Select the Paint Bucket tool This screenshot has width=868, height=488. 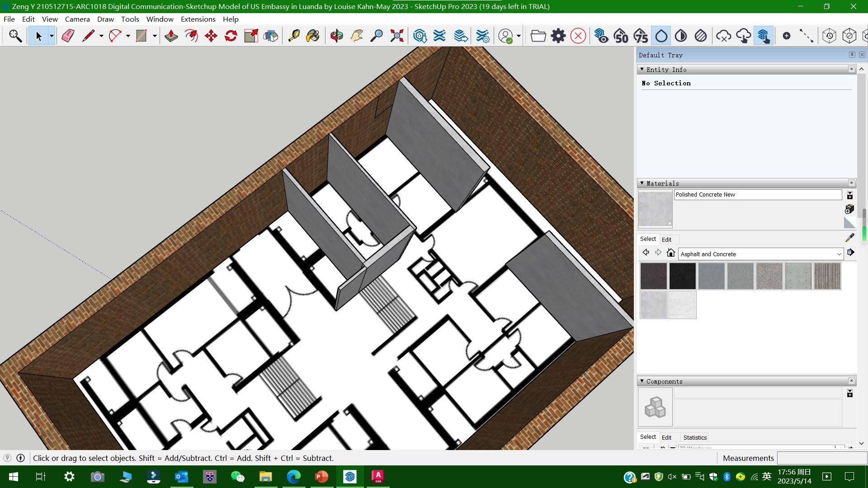[313, 36]
